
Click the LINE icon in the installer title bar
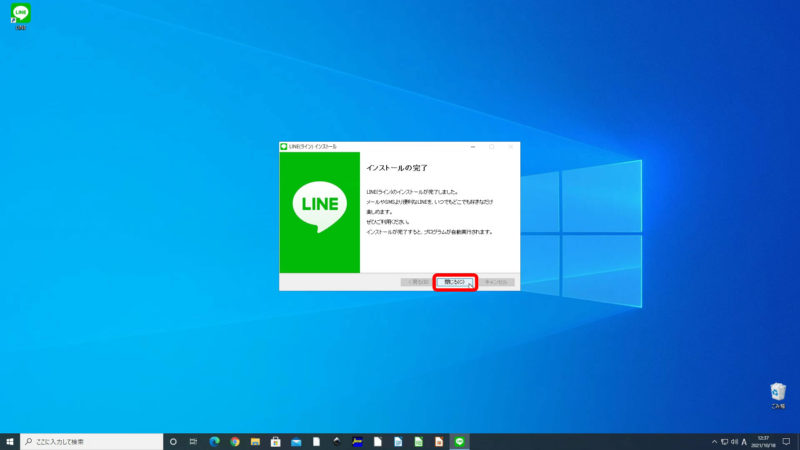[284, 146]
